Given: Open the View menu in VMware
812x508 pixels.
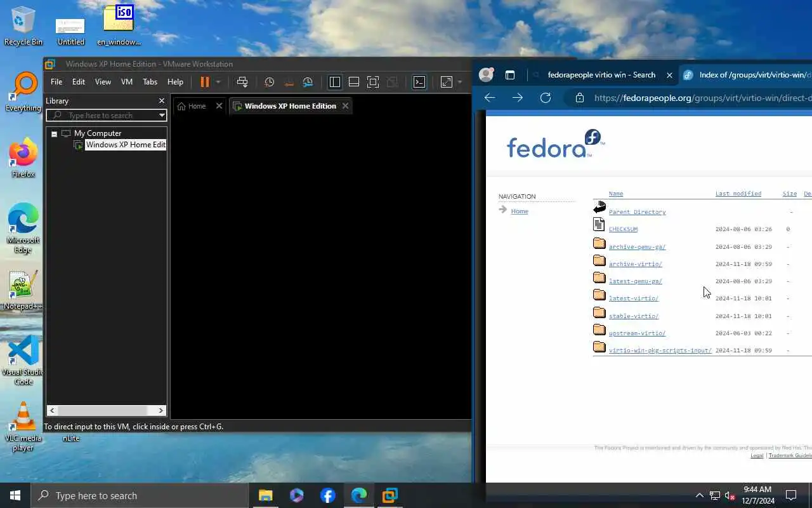Looking at the screenshot, I should (x=103, y=82).
